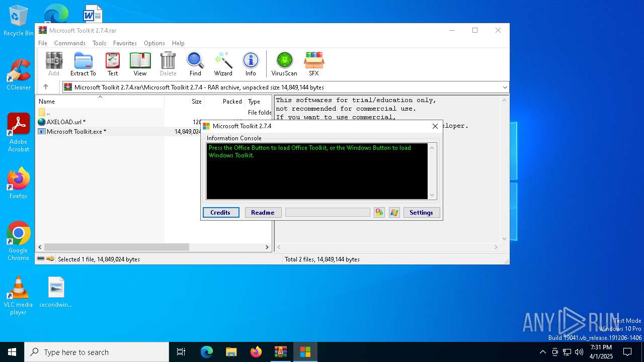Image resolution: width=644 pixels, height=362 pixels.
Task: Click the scroll up arrow of comment pane
Action: click(505, 100)
